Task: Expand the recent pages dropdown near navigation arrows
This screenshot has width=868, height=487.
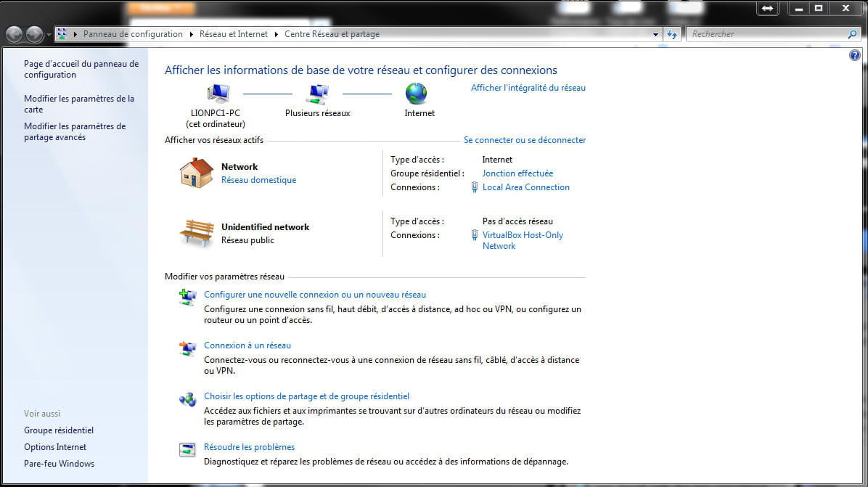Action: pyautogui.click(x=49, y=34)
